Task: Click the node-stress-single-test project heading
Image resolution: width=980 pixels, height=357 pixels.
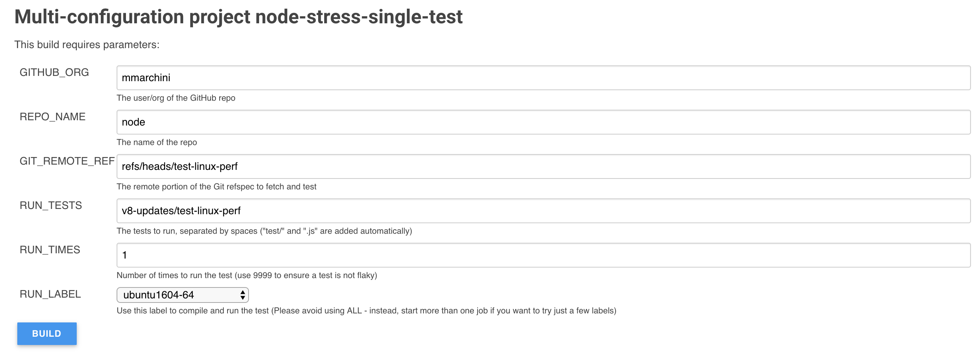Action: click(238, 17)
